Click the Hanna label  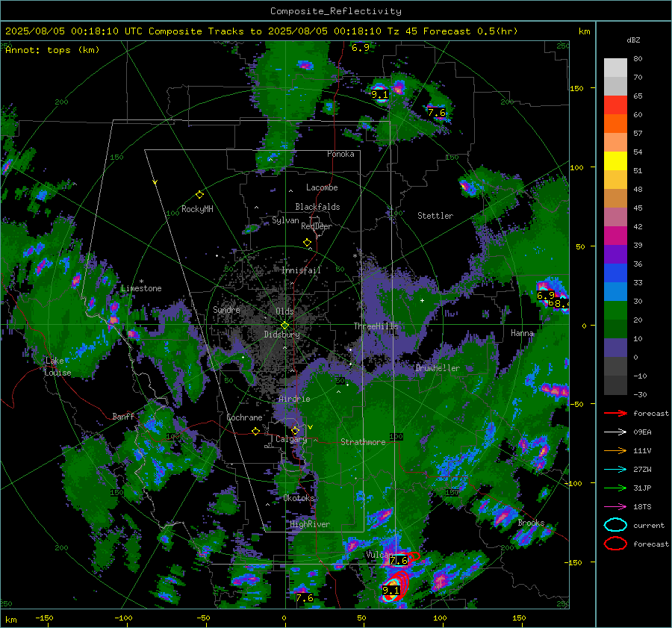[522, 333]
